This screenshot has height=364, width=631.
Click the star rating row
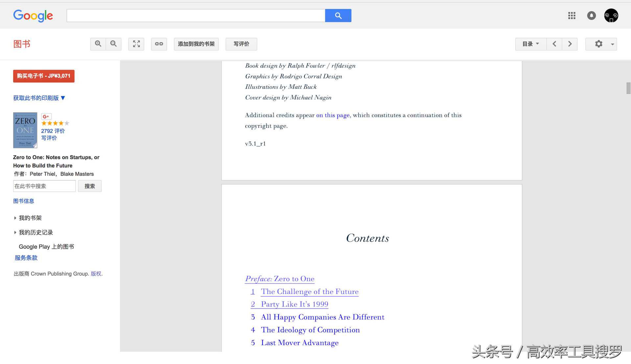point(55,123)
